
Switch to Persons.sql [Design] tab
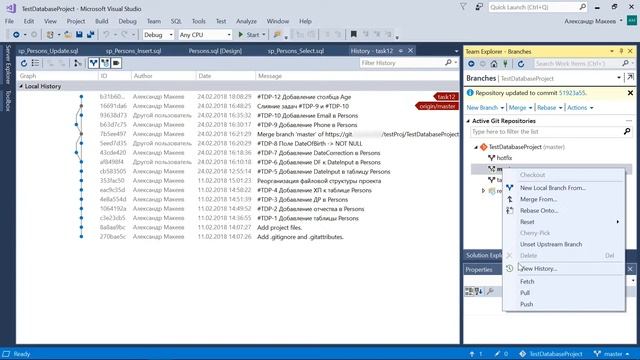[x=215, y=51]
